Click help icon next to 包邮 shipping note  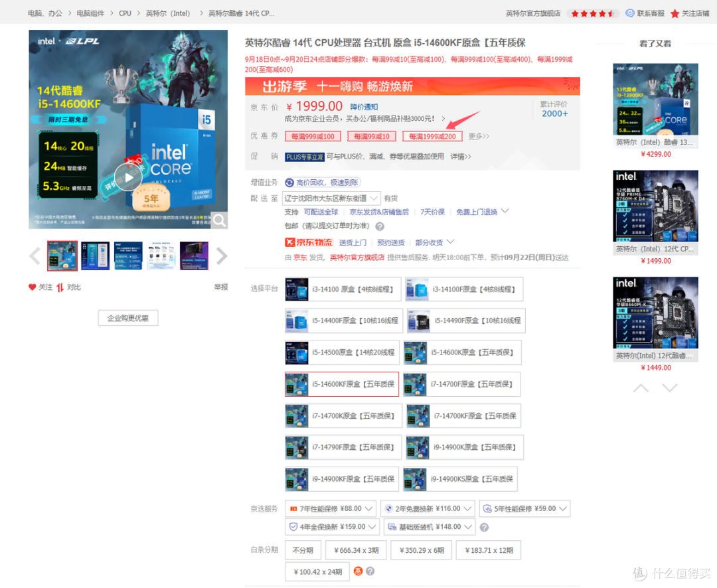tap(380, 226)
